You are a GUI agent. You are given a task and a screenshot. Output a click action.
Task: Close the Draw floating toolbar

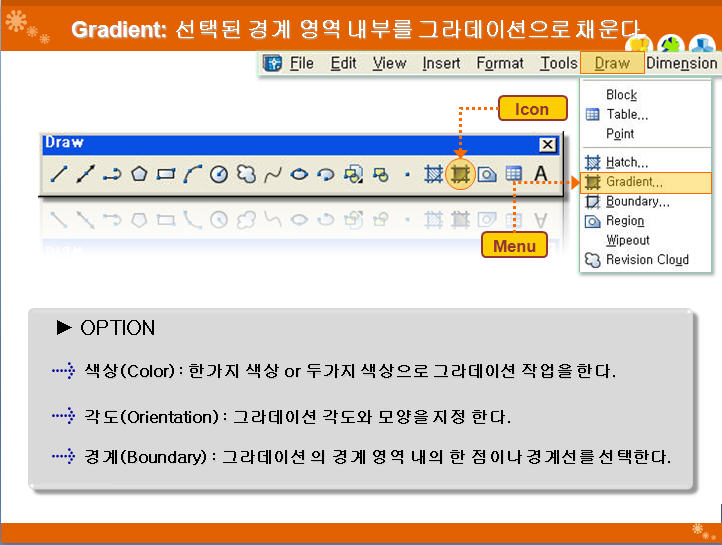point(547,144)
